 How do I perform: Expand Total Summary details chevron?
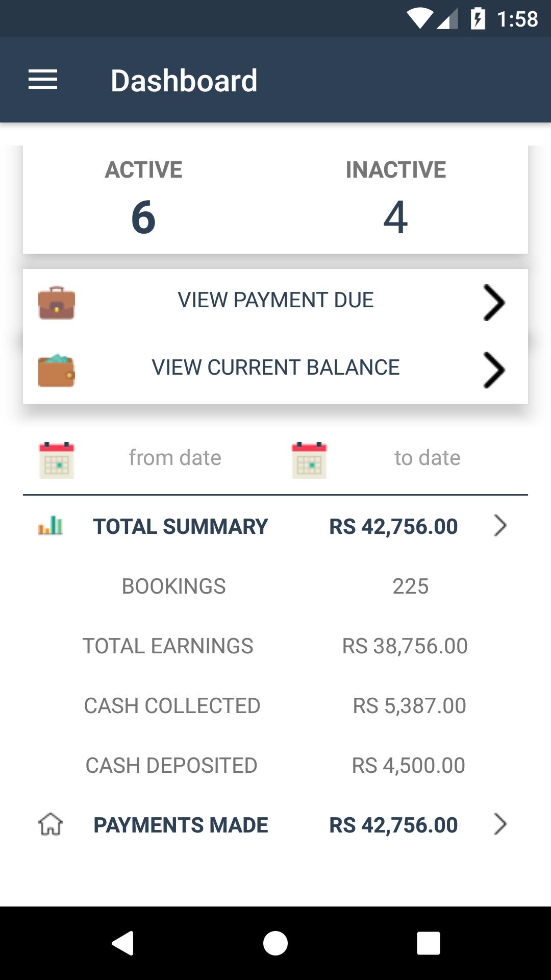click(500, 526)
